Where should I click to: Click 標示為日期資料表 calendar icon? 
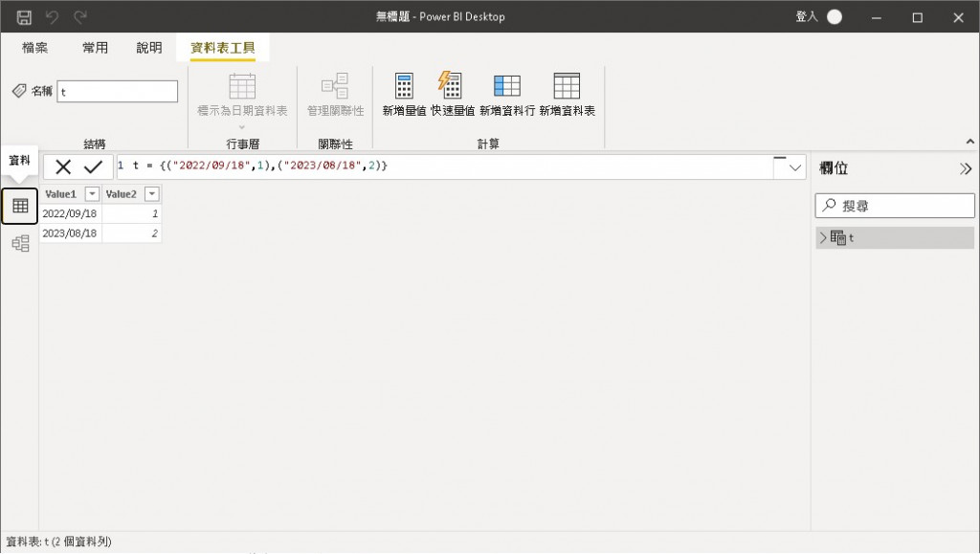point(242,86)
